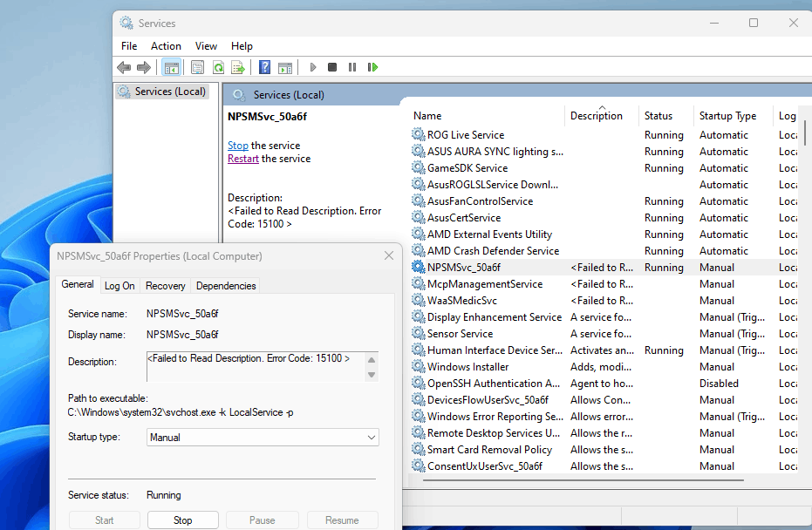The height and width of the screenshot is (530, 812).
Task: Open the File menu
Action: coord(129,46)
